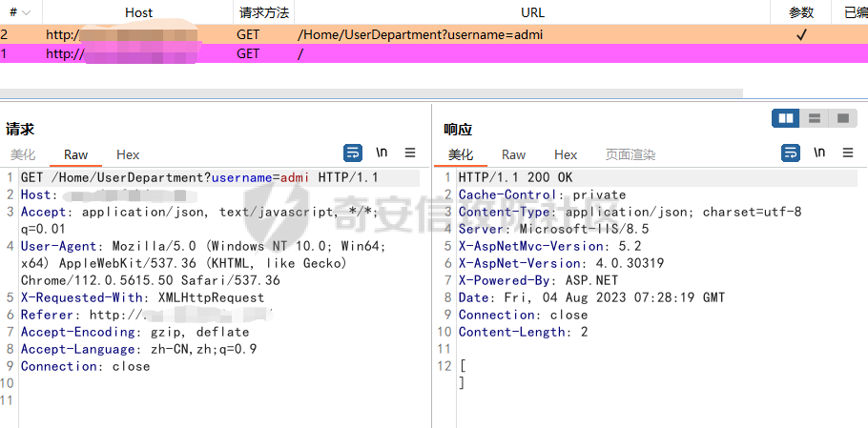
Task: Switch to single-panel tabbed layout view
Action: pos(841,118)
